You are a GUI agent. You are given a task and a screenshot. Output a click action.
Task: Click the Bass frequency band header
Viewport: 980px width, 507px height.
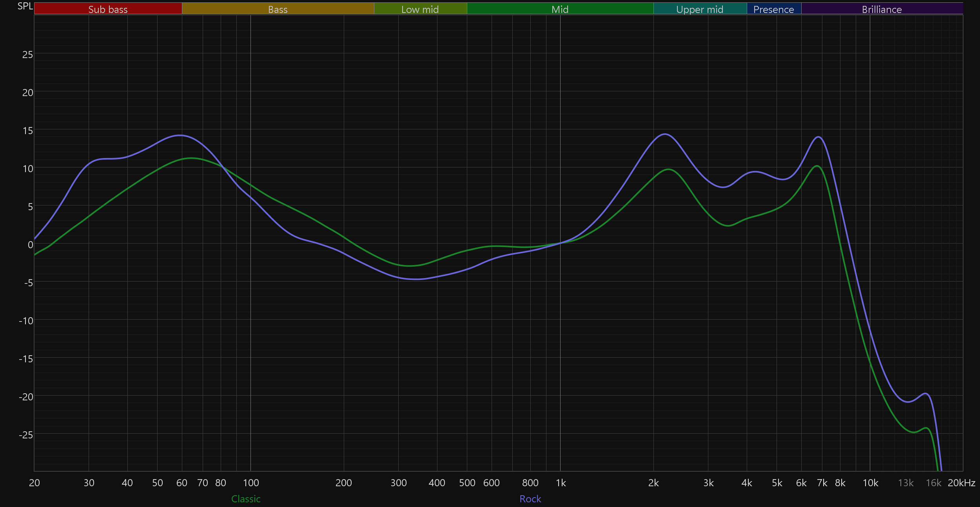(278, 9)
